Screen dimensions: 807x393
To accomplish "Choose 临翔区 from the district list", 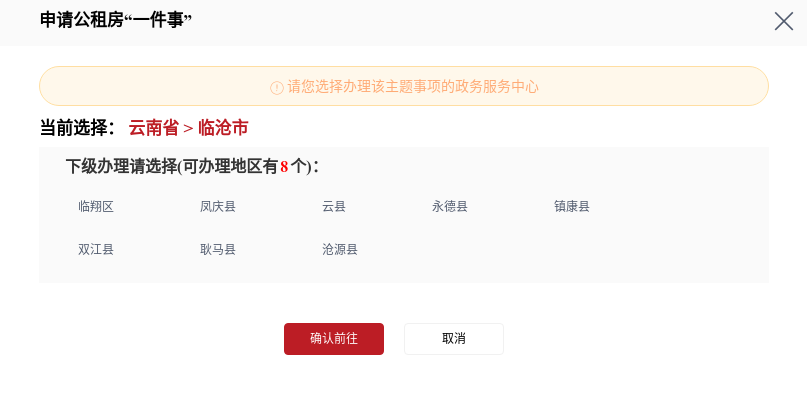I will pyautogui.click(x=96, y=207).
